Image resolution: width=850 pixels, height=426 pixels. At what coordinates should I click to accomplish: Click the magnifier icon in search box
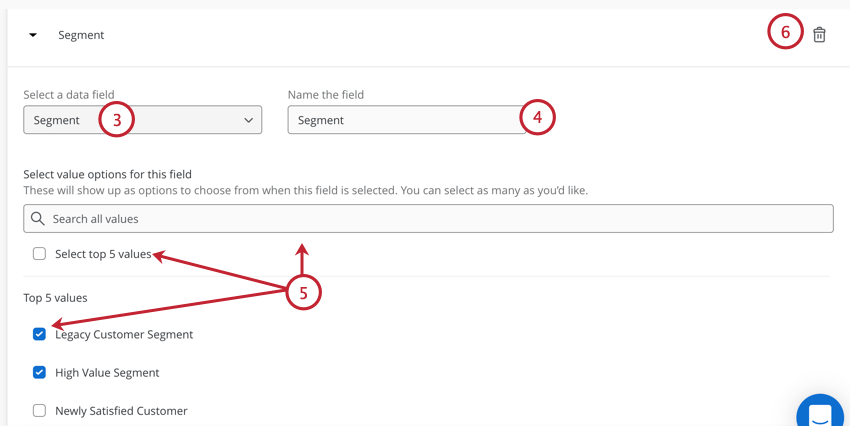[37, 218]
